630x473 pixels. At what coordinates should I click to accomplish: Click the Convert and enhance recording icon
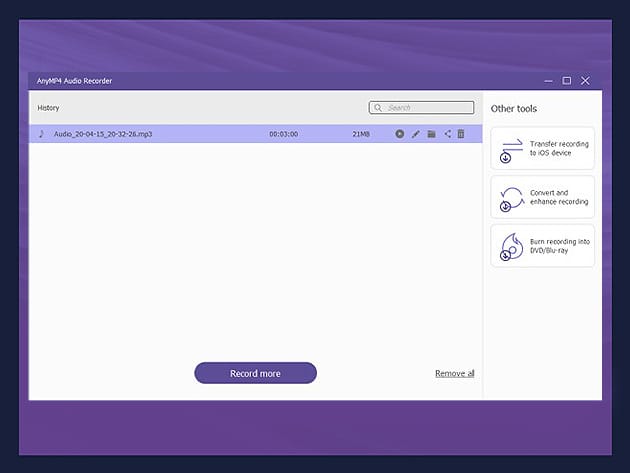pyautogui.click(x=511, y=198)
